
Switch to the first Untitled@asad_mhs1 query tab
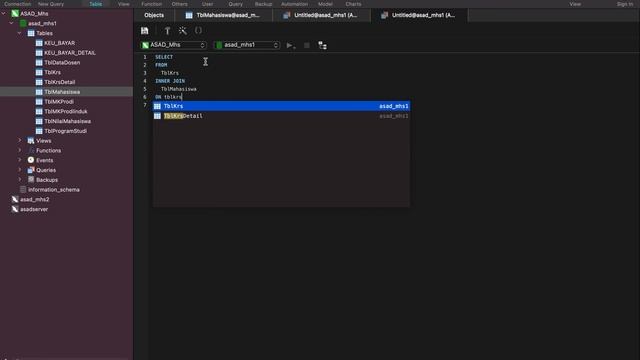321,15
